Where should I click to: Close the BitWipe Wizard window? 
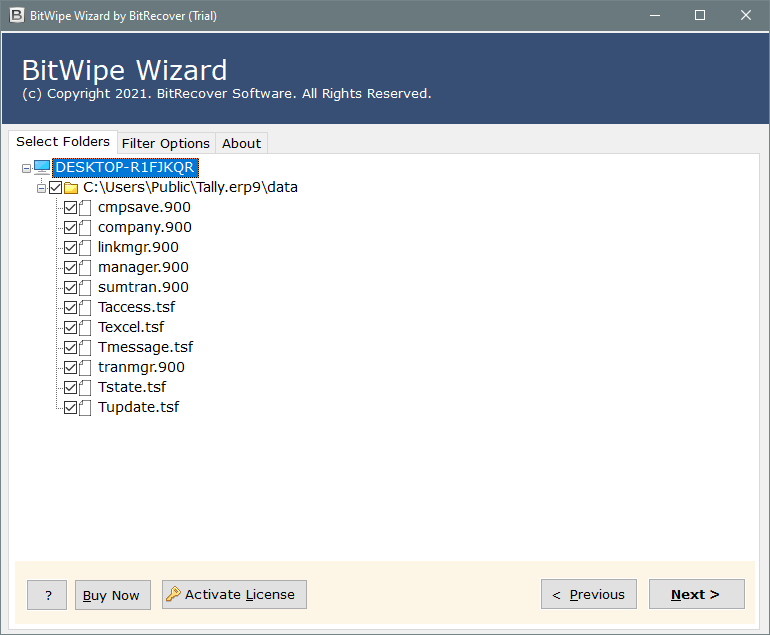click(745, 16)
